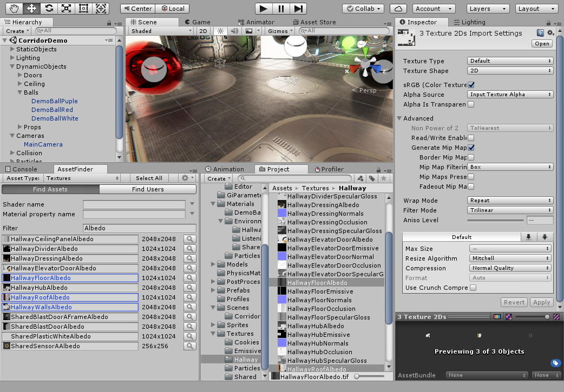The image size is (564, 392).
Task: Switch to the Profiler tab
Action: coord(329,169)
